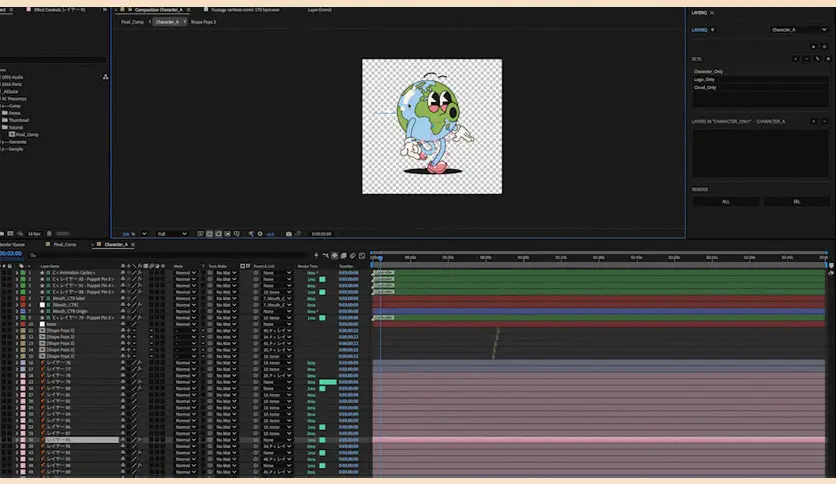The image size is (836, 484).
Task: Open the Full resolution dropdown
Action: pos(172,234)
